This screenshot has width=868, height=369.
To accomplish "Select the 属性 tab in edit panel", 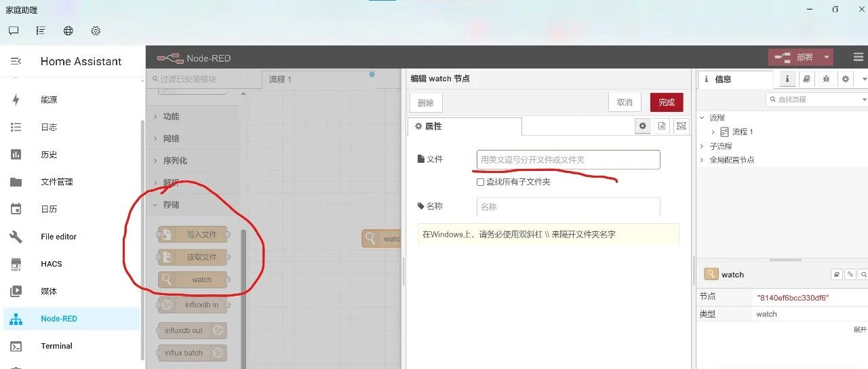I will (x=465, y=126).
